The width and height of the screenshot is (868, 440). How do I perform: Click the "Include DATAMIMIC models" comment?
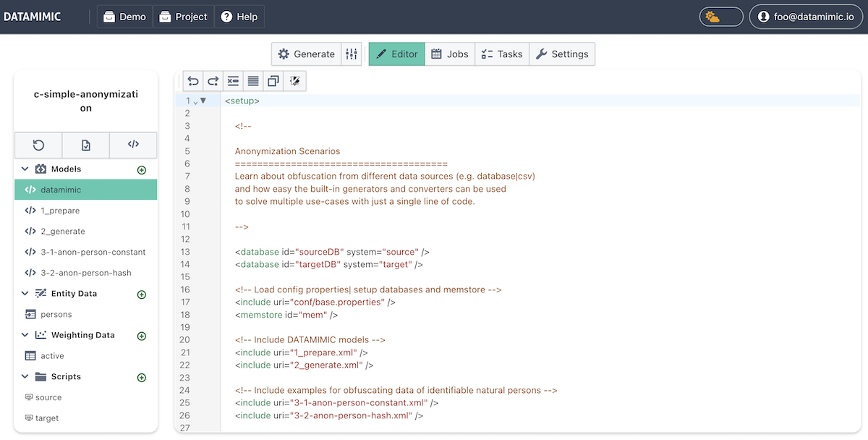coord(310,340)
